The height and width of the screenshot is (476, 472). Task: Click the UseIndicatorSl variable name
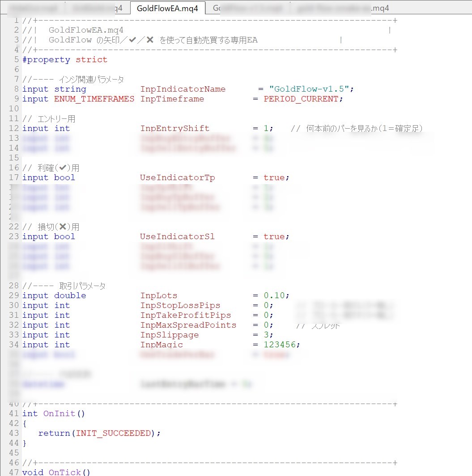pos(177,236)
